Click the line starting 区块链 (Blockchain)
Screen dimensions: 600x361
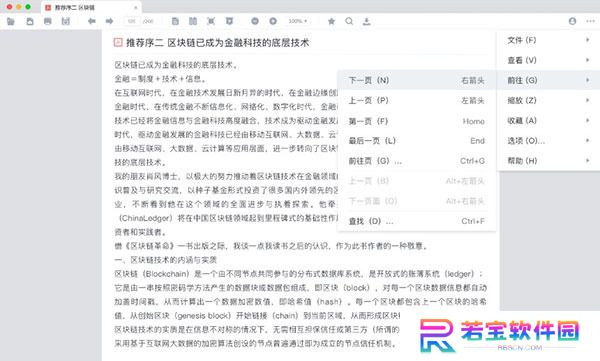(299, 274)
